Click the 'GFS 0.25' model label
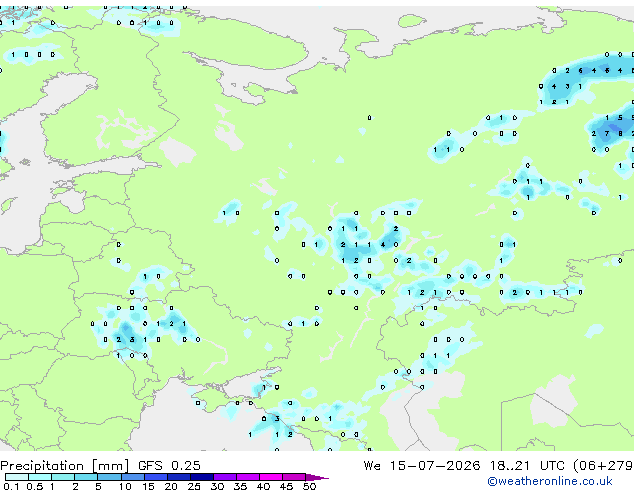 click(169, 466)
